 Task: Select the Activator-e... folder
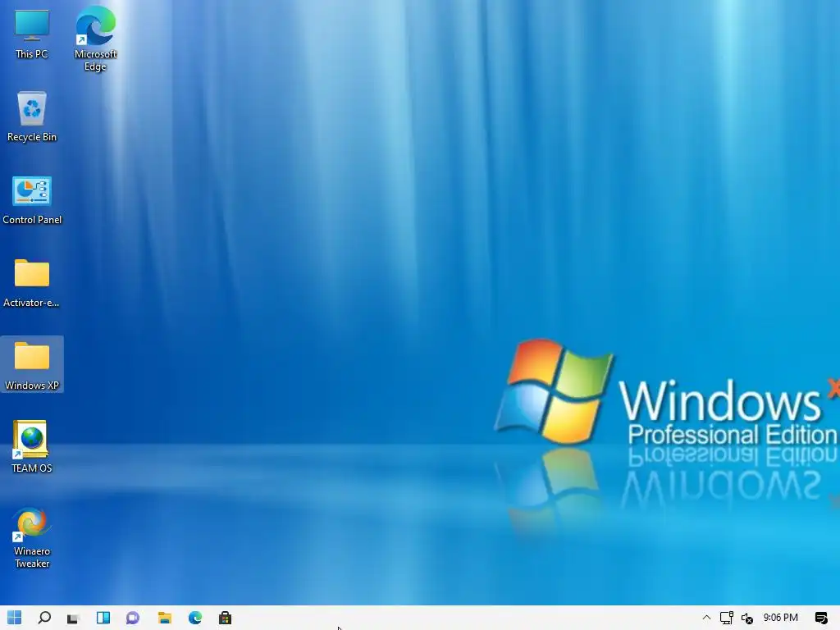point(32,282)
